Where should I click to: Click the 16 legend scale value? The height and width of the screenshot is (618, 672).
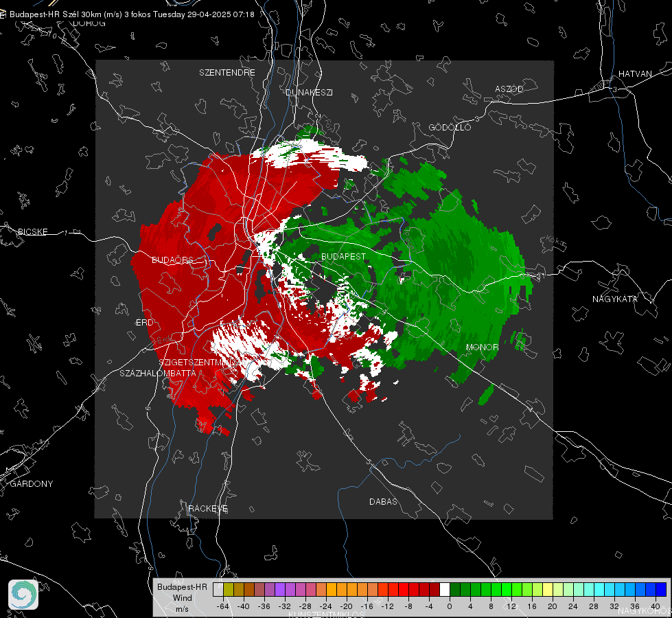[532, 606]
